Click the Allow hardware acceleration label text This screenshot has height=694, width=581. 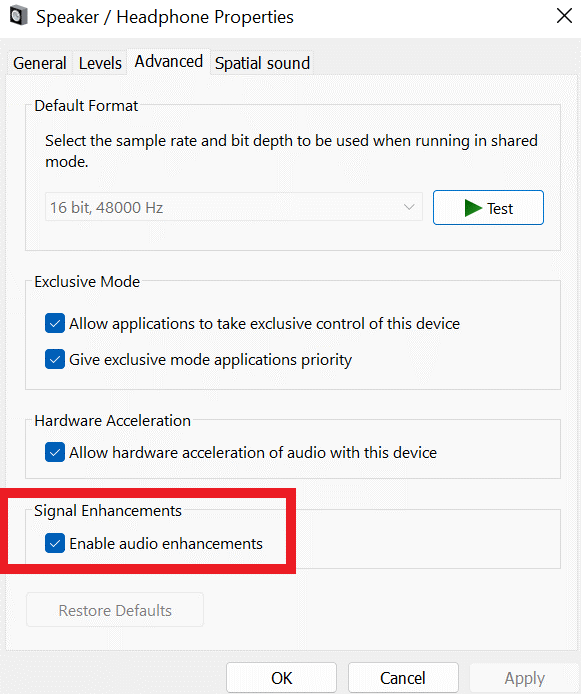tap(253, 453)
